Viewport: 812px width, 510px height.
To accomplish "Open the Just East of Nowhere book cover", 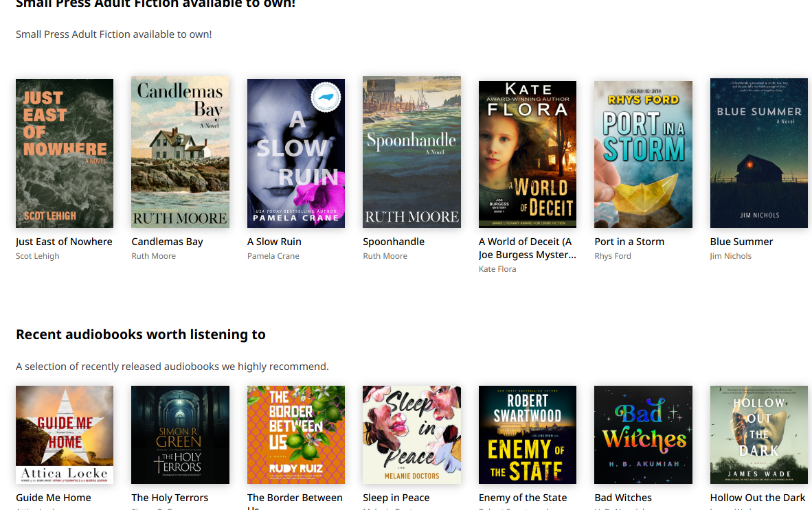I will coord(65,153).
